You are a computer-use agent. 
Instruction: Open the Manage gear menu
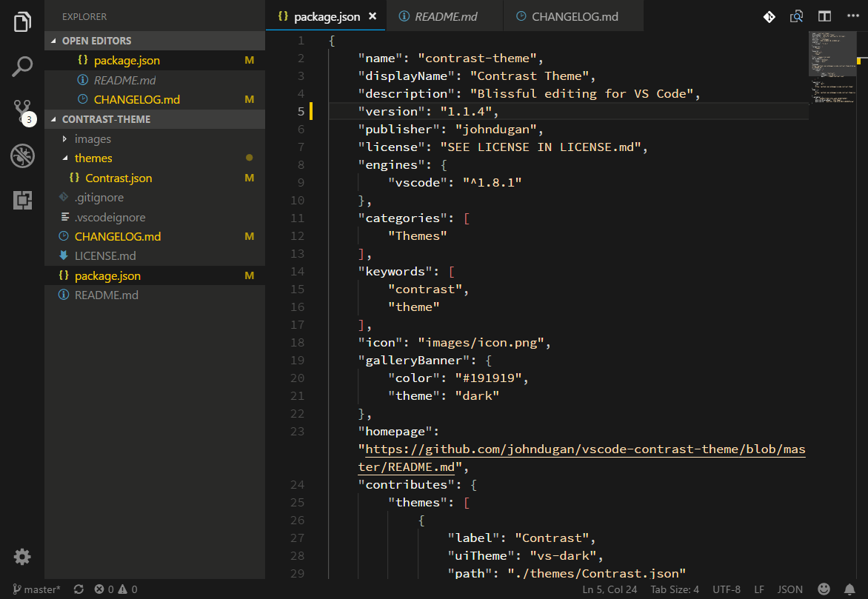[22, 556]
